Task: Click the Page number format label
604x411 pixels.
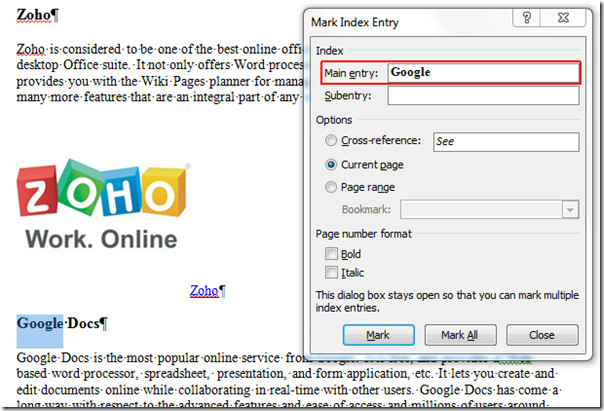Action: click(x=364, y=234)
